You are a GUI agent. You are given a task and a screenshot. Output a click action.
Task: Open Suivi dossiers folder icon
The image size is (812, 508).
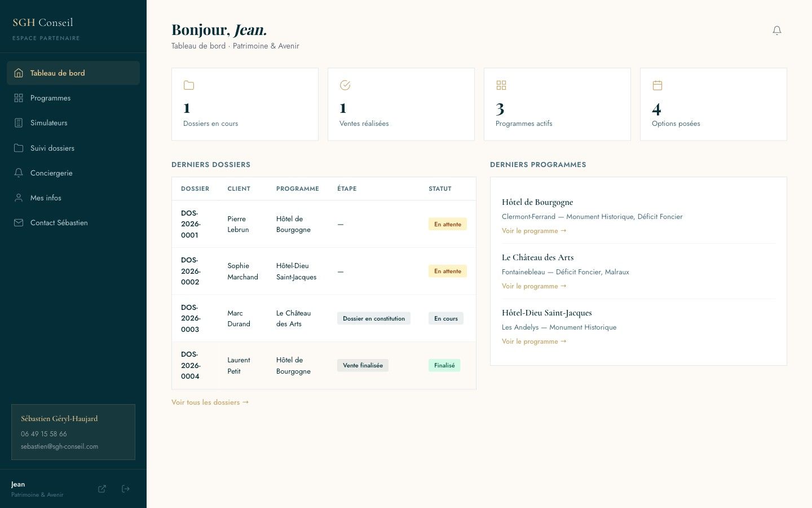[19, 148]
